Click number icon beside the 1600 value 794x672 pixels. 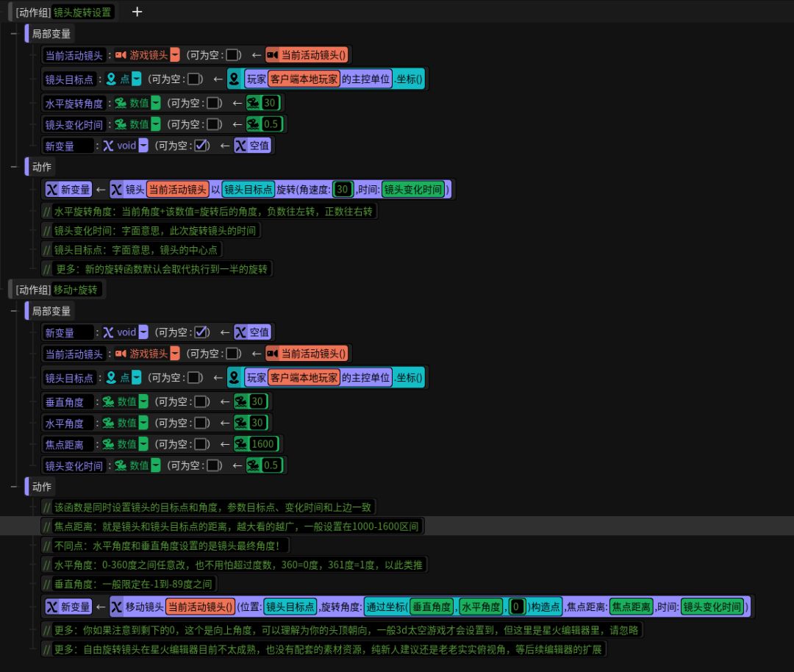point(242,444)
